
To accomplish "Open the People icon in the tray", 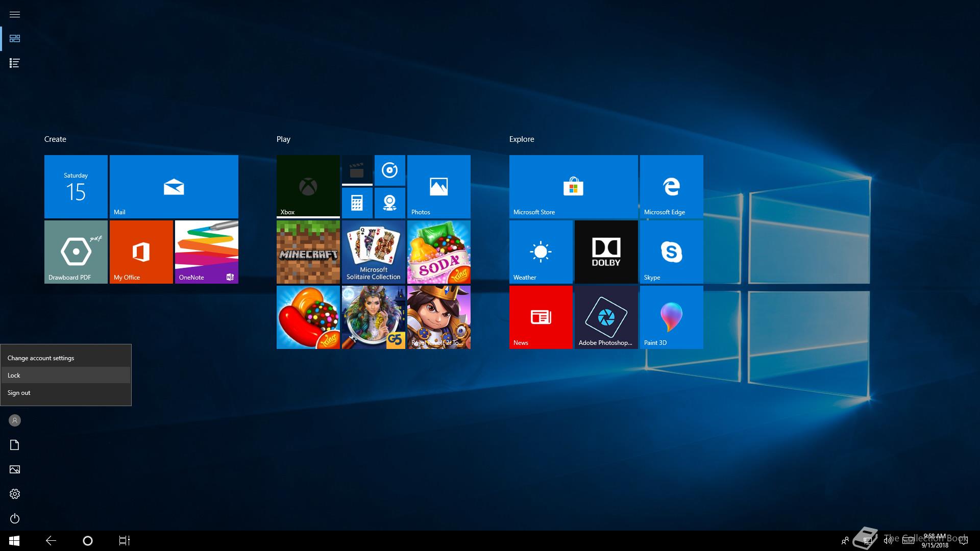I will (x=845, y=541).
